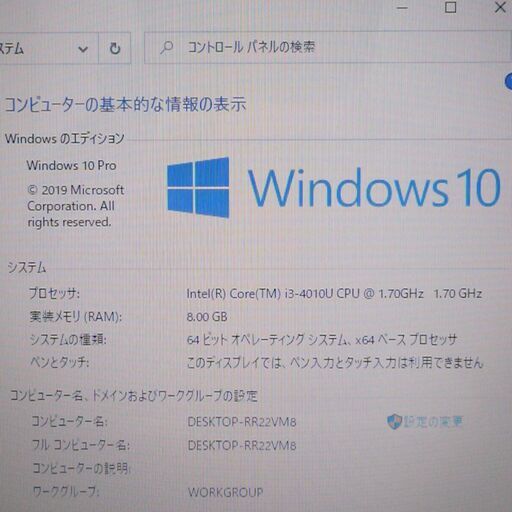Close the system window

[500, 7]
